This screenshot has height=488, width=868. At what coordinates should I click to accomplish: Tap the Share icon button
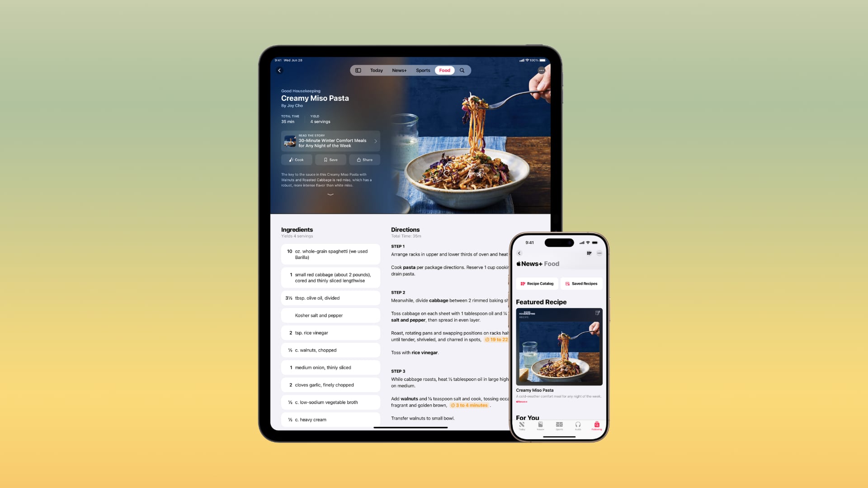364,159
